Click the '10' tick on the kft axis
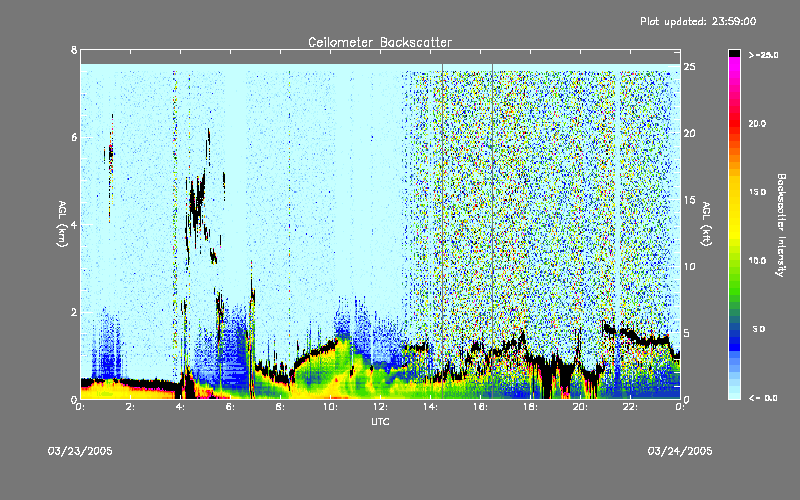800x500 pixels. coord(690,266)
